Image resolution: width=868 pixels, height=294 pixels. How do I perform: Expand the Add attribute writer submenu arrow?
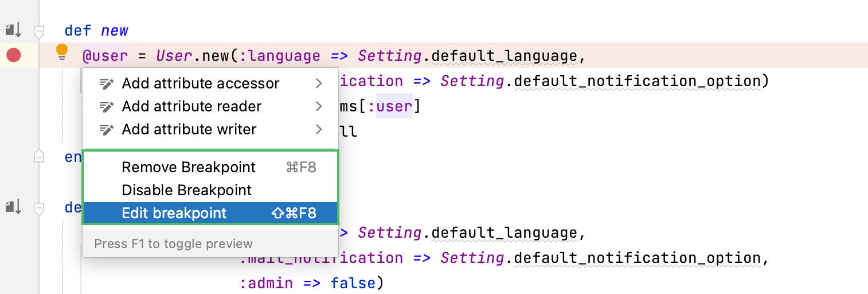319,130
